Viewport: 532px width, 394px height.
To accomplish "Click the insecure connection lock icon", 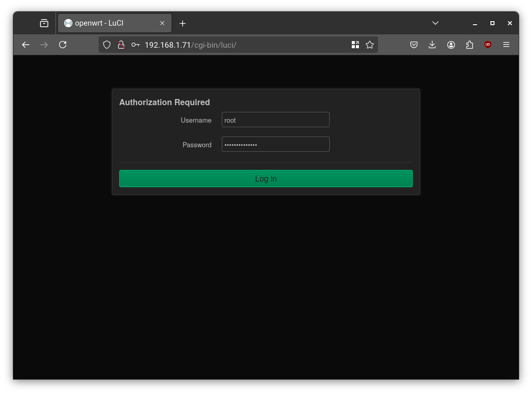I will coord(121,45).
